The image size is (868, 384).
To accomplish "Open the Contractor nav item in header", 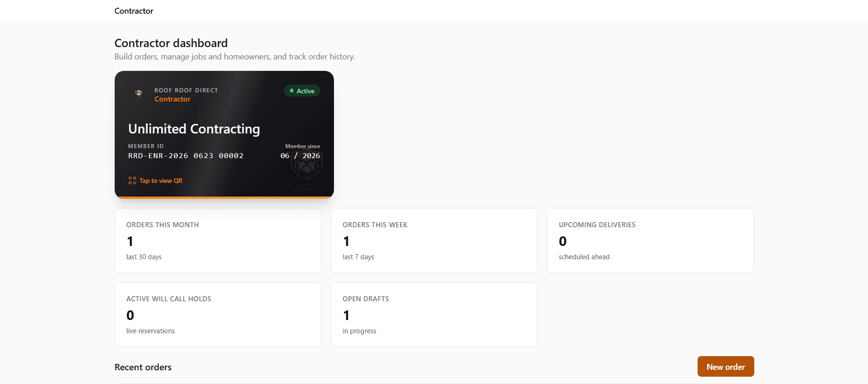I will click(x=134, y=11).
